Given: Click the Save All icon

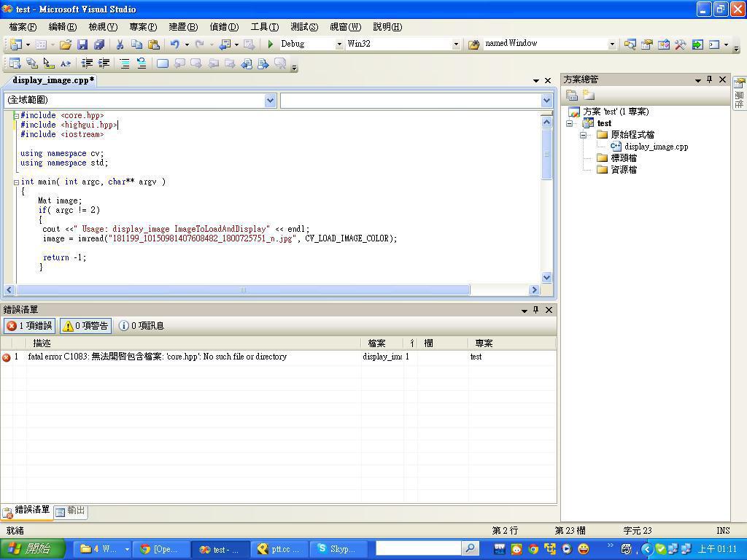Looking at the screenshot, I should pyautogui.click(x=99, y=44).
